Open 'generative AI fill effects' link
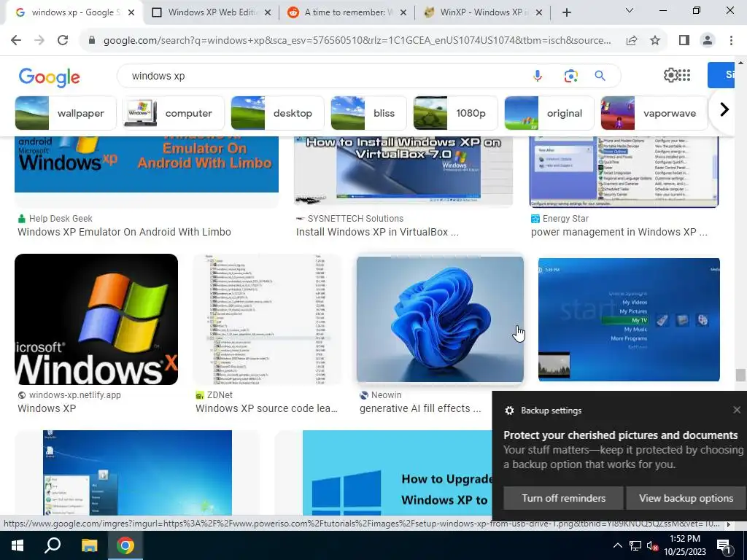This screenshot has height=560, width=747. click(420, 408)
